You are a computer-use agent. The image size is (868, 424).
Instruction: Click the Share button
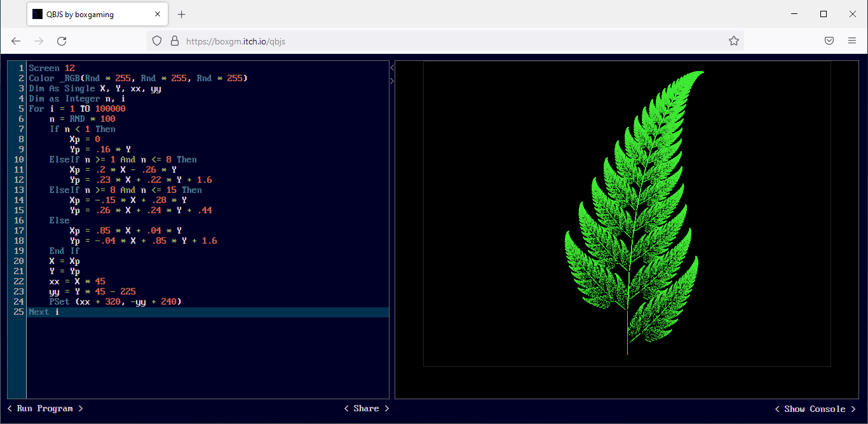(x=366, y=408)
